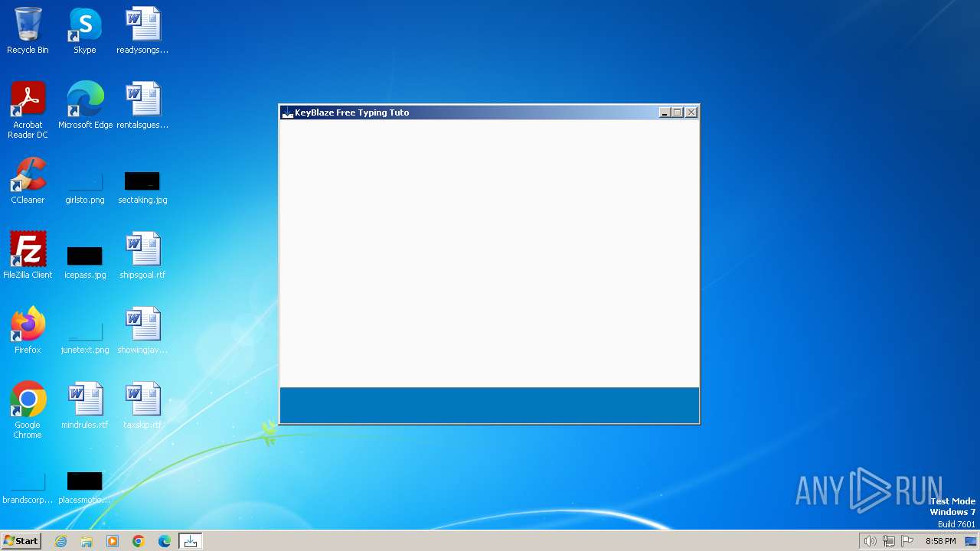The height and width of the screenshot is (551, 980).
Task: Open volume control in system tray
Action: [870, 541]
